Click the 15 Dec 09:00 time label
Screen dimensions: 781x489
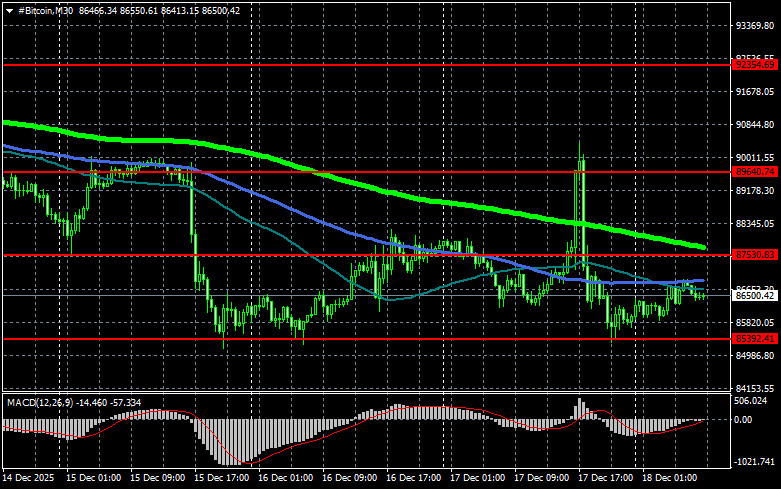[157, 478]
